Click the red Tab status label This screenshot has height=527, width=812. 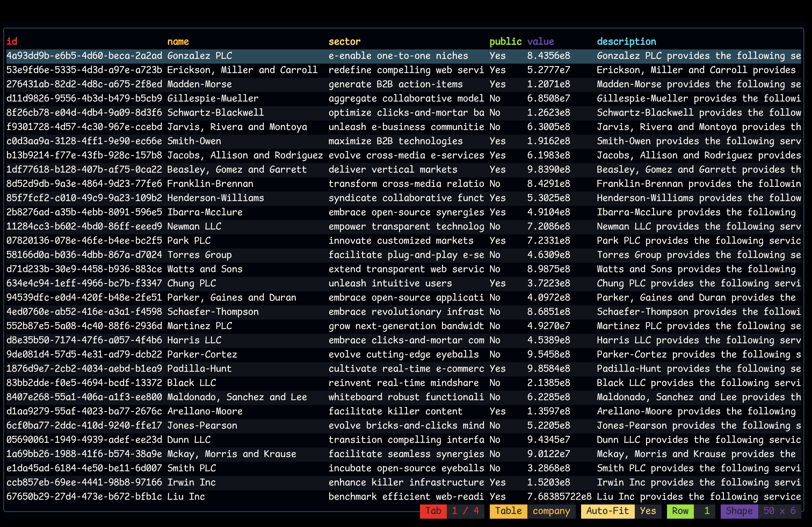click(x=433, y=511)
